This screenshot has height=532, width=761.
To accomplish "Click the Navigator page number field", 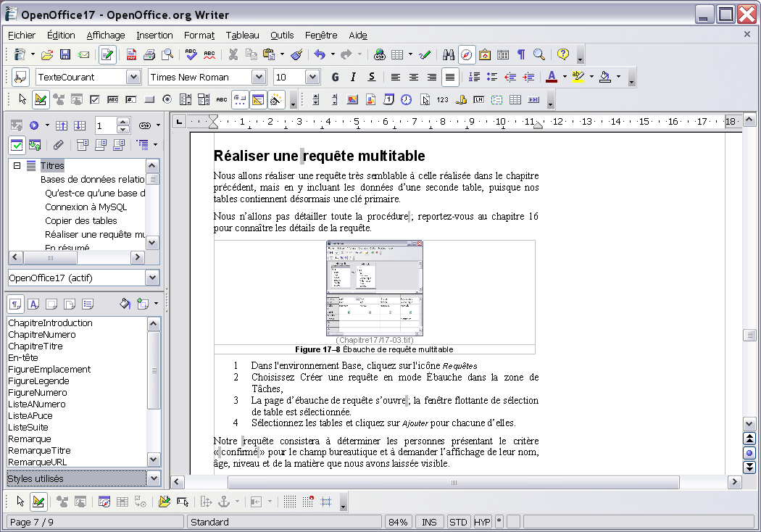I will pos(105,125).
